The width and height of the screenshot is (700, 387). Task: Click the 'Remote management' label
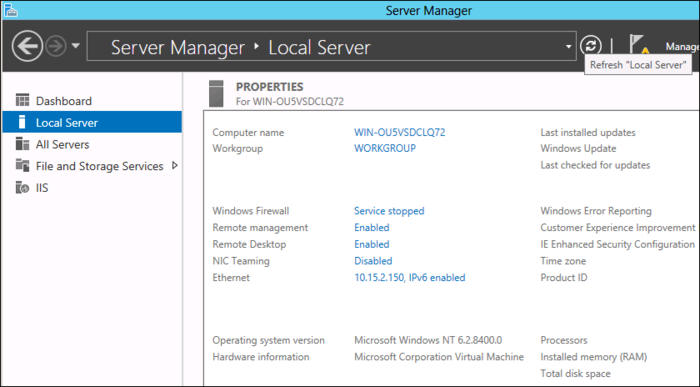[260, 228]
